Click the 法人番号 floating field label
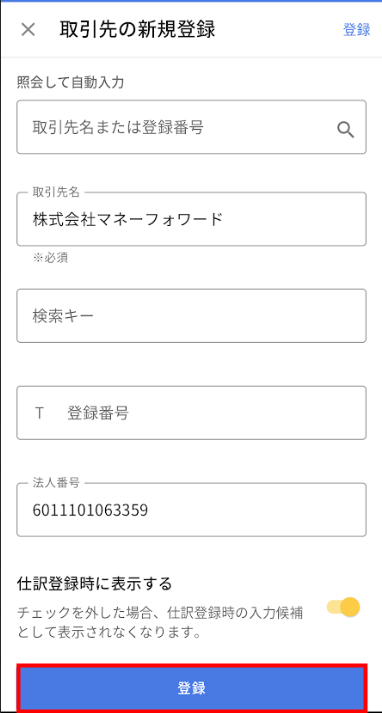Image resolution: width=382 pixels, height=713 pixels. tap(56, 483)
